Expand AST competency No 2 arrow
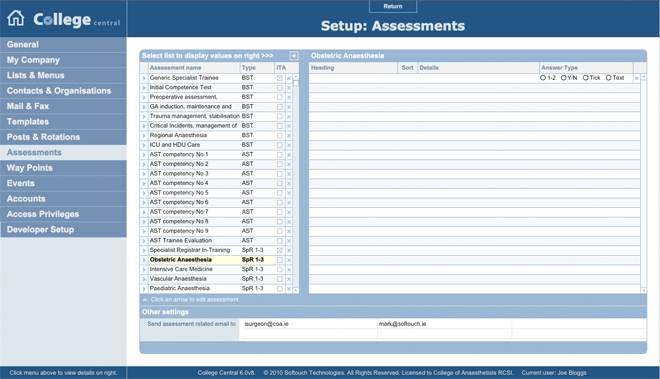This screenshot has height=379, width=660. click(144, 164)
